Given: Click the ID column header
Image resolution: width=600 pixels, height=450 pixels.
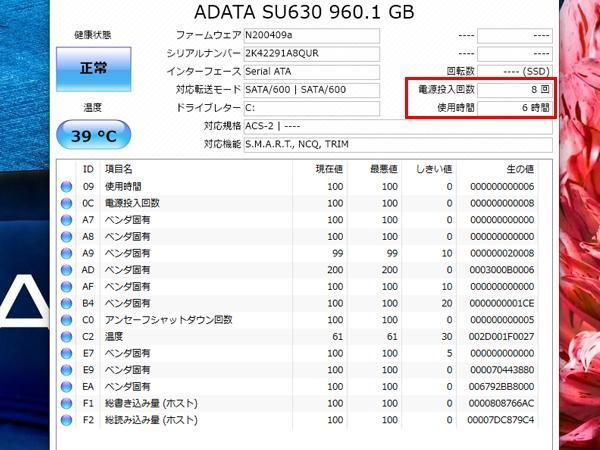Looking at the screenshot, I should (x=88, y=169).
